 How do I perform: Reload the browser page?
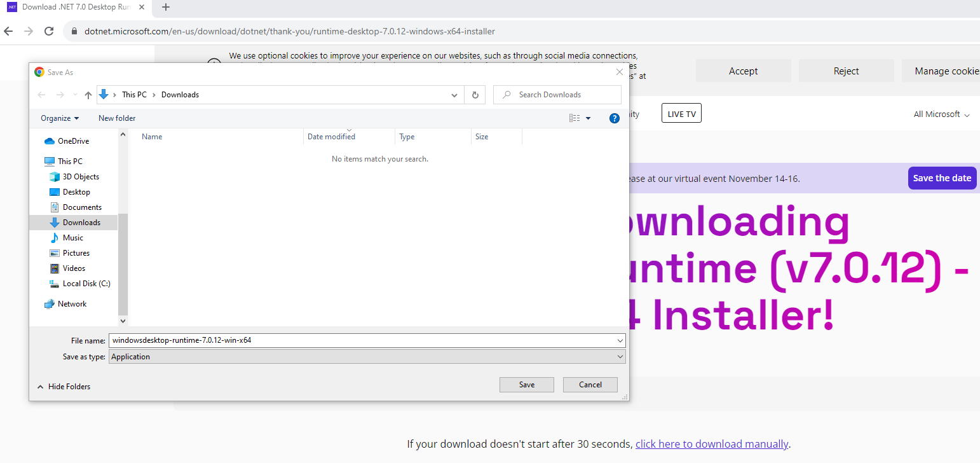point(49,31)
